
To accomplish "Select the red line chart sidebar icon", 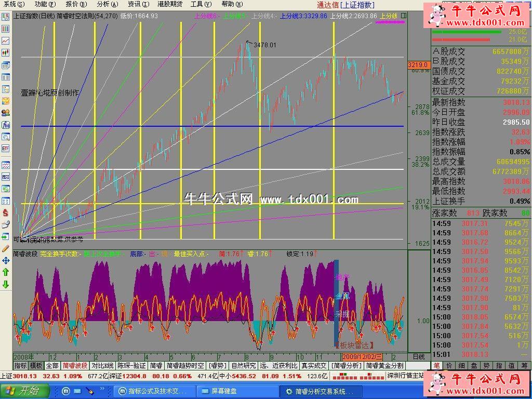I will point(5,41).
